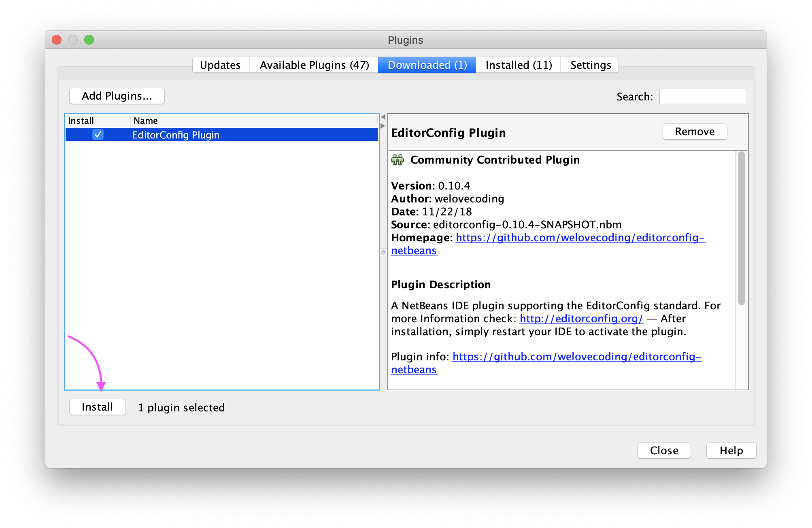Image resolution: width=812 pixels, height=528 pixels.
Task: Sort by the Install column header
Action: point(98,121)
